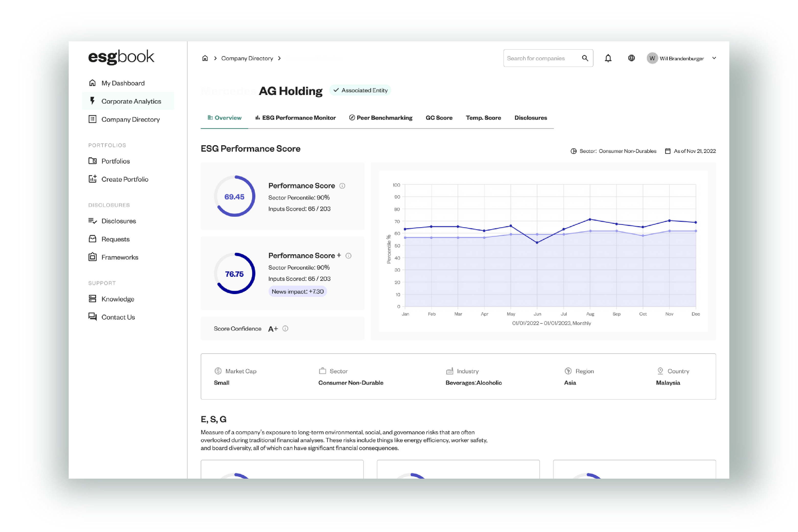798x532 pixels.
Task: Click info icon beside Score Confidence A+
Action: pos(285,329)
